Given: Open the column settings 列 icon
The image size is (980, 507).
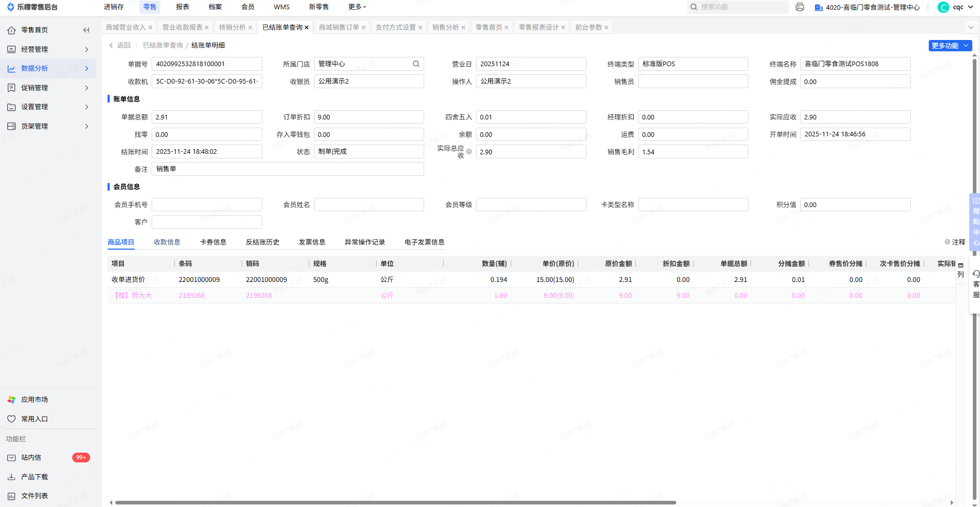Looking at the screenshot, I should point(961,270).
